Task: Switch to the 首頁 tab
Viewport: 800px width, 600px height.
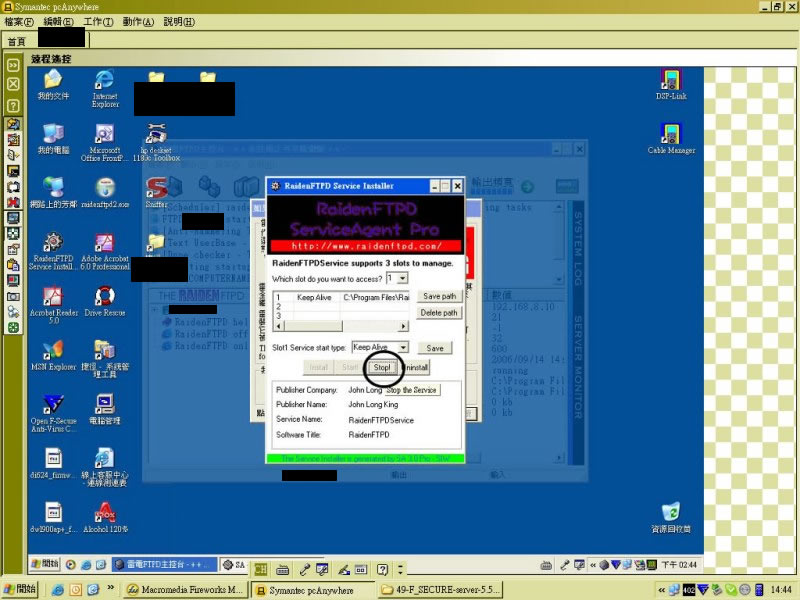Action: point(17,41)
